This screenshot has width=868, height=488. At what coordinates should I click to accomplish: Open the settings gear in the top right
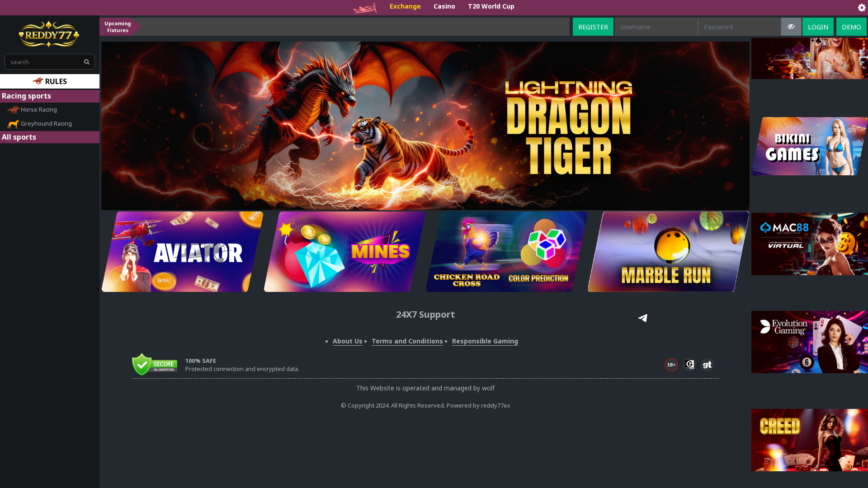(862, 7)
